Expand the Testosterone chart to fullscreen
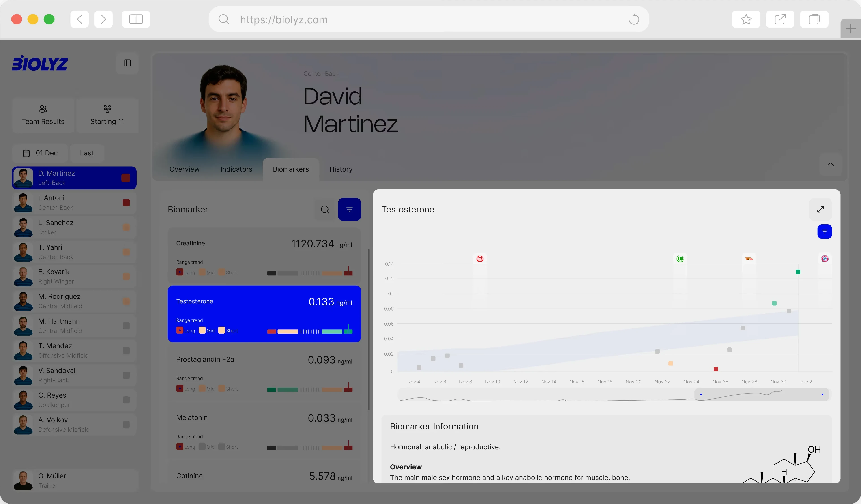The width and height of the screenshot is (861, 504). [820, 210]
